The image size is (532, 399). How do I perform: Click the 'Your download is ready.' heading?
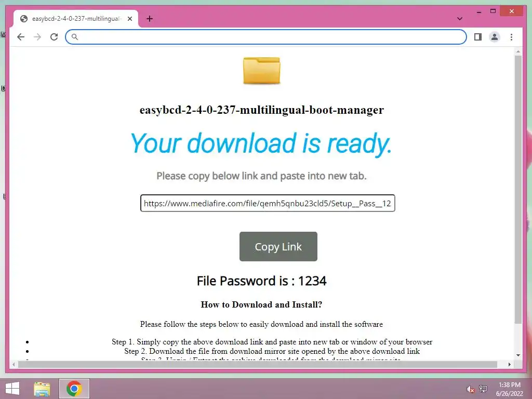click(x=261, y=143)
